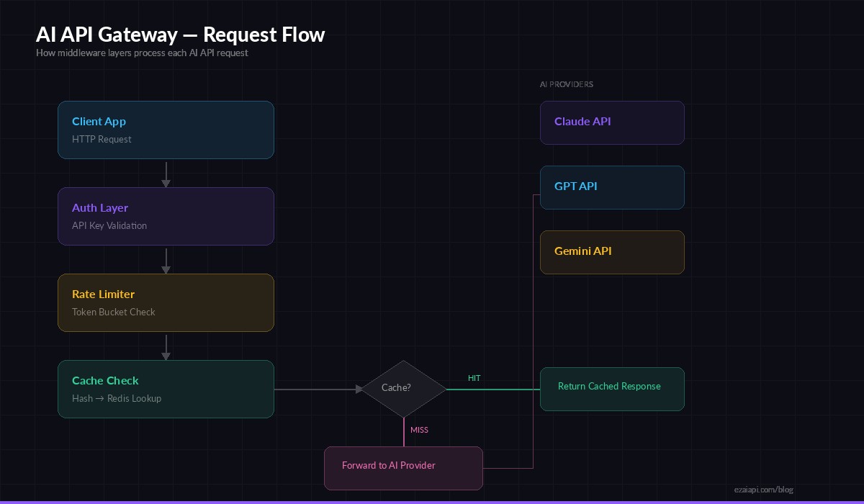Toggle the HIT path label
This screenshot has width=864, height=504.
click(474, 378)
